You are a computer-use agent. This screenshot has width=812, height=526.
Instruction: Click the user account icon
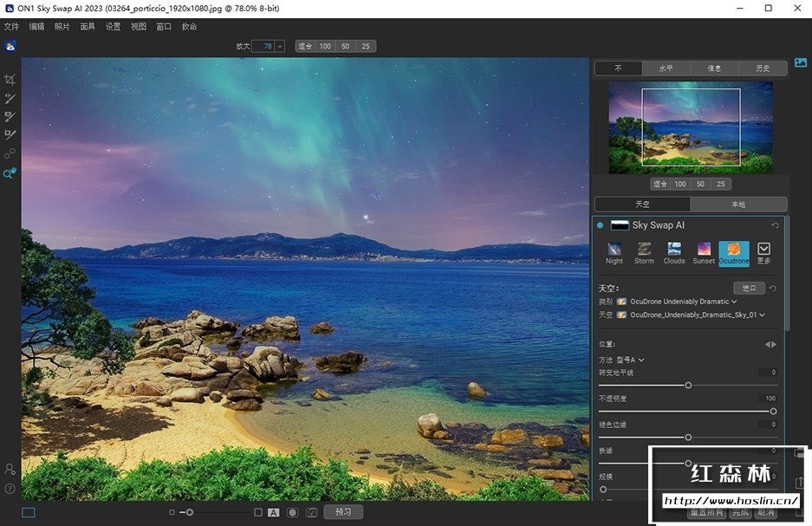pyautogui.click(x=10, y=469)
